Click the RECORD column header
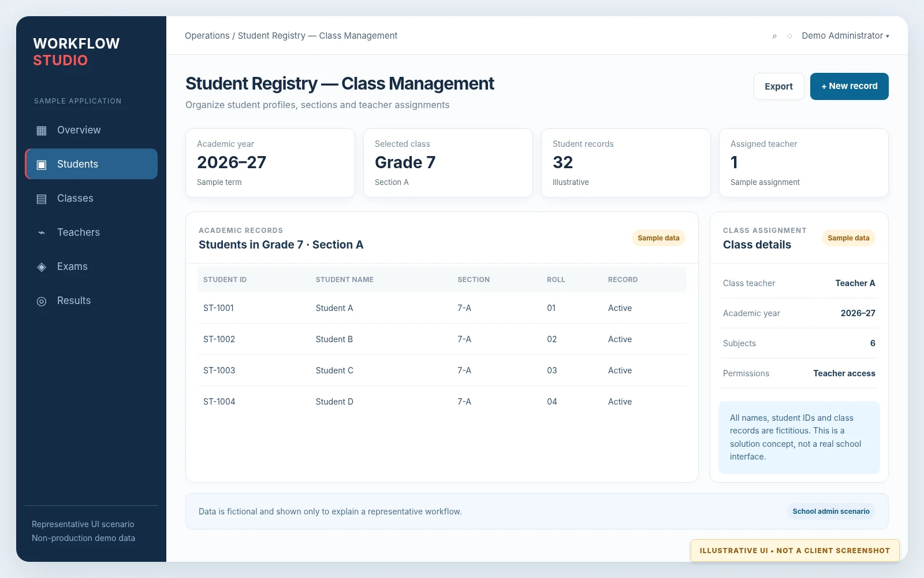 [x=623, y=280]
